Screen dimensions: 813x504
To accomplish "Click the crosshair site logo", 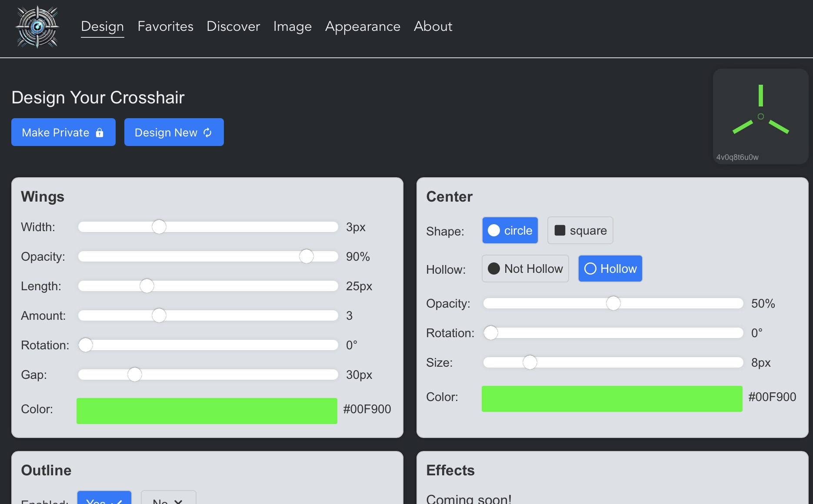I will [x=37, y=27].
